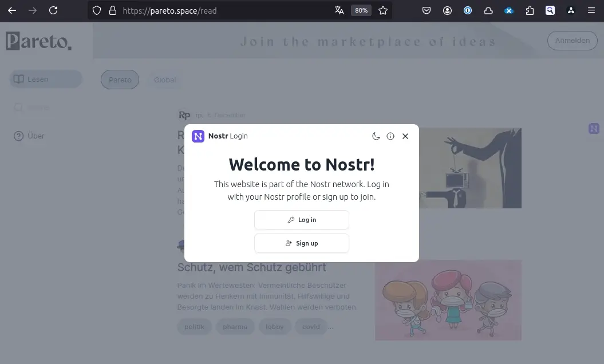Open the Firefox account icon

[x=447, y=10]
